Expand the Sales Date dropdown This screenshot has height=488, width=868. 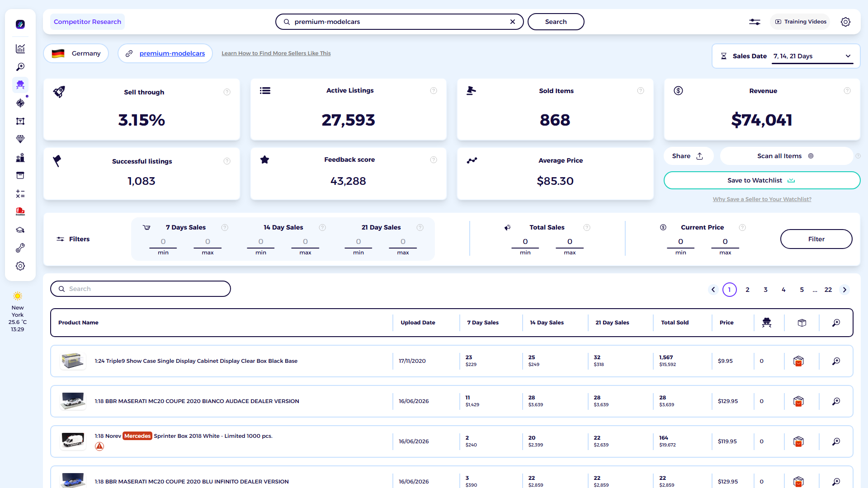click(812, 56)
